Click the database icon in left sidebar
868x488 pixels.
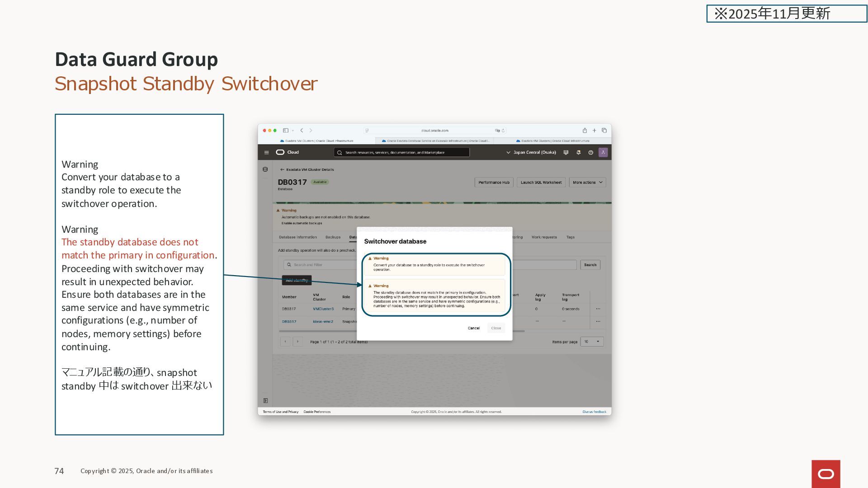point(265,169)
